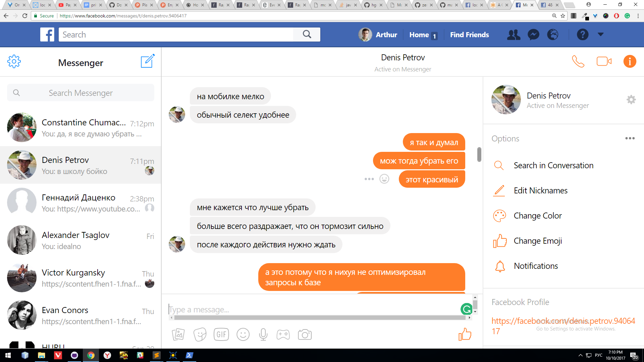Expand the Options three-dot menu
The height and width of the screenshot is (362, 644).
pos(630,138)
